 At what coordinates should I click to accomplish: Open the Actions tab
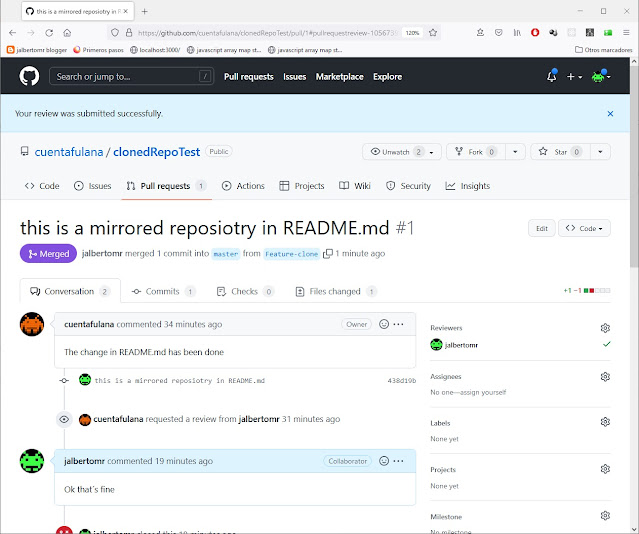243,186
